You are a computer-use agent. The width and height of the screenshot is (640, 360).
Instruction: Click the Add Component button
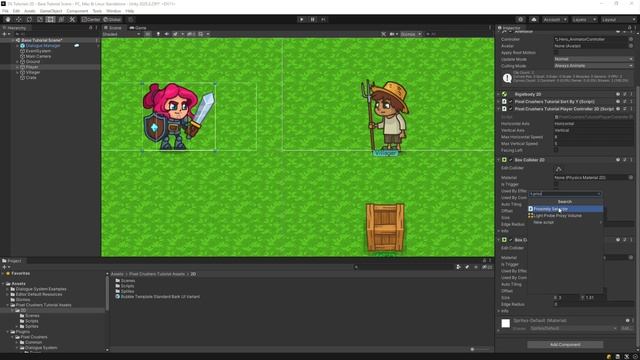coord(565,345)
